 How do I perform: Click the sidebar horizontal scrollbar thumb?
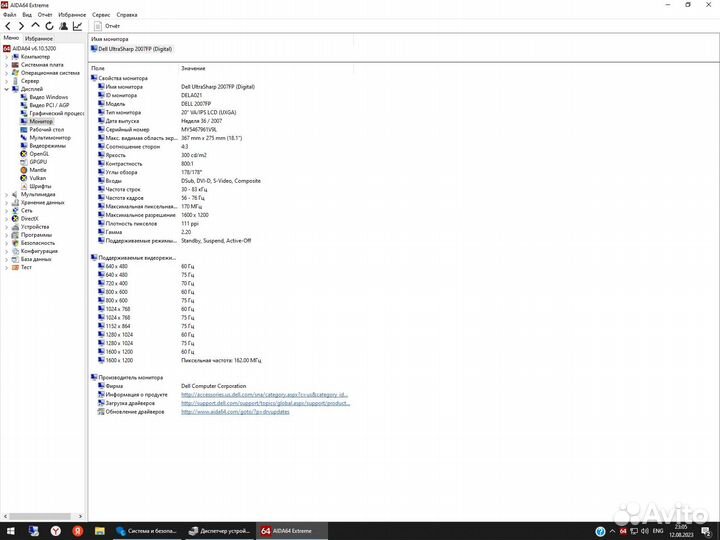click(x=40, y=516)
